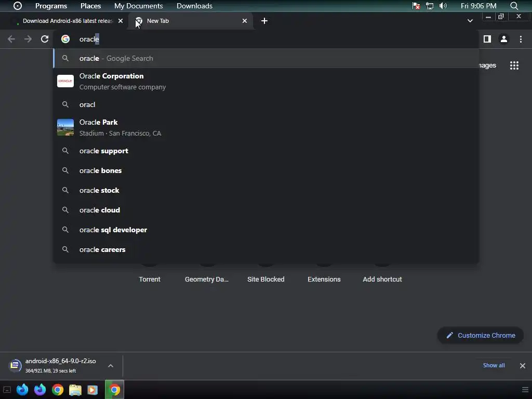This screenshot has height=399, width=532.
Task: Click the flag tray icon with red X
Action: pyautogui.click(x=416, y=6)
